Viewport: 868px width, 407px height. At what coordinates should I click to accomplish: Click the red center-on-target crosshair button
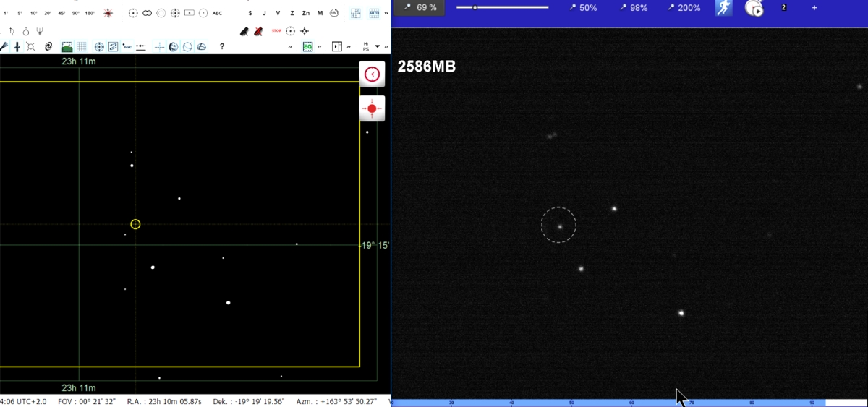(372, 108)
